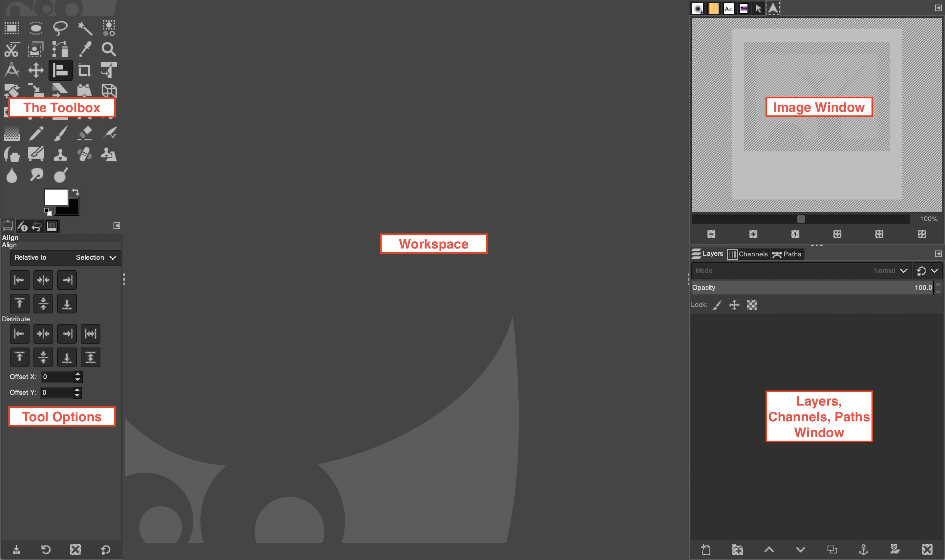The width and height of the screenshot is (945, 560).
Task: Select the Select by Color tool
Action: pyautogui.click(x=109, y=28)
